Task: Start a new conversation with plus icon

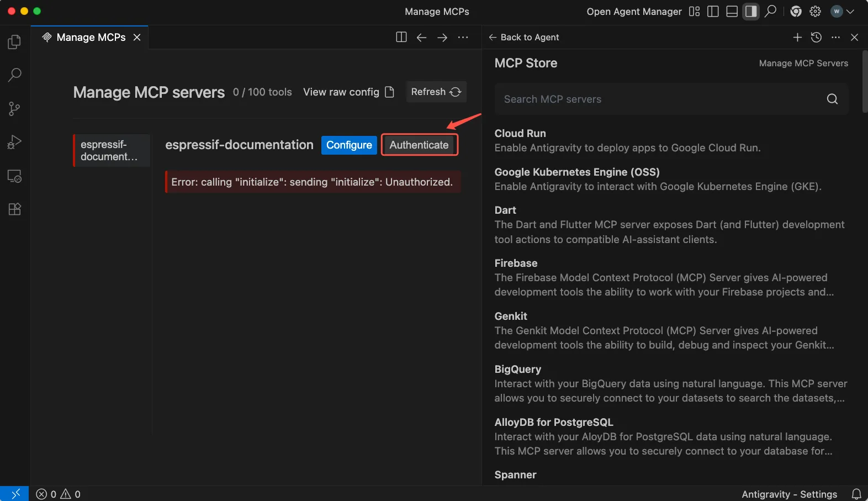Action: [797, 37]
